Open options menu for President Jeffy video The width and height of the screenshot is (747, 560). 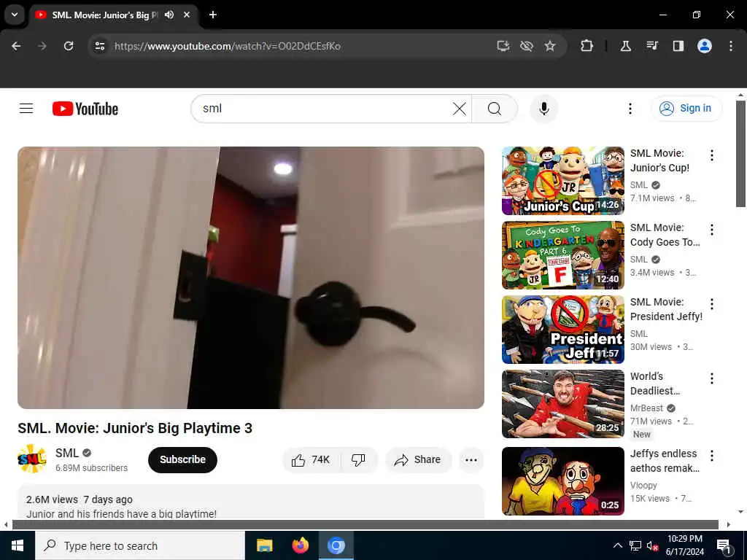pos(712,304)
